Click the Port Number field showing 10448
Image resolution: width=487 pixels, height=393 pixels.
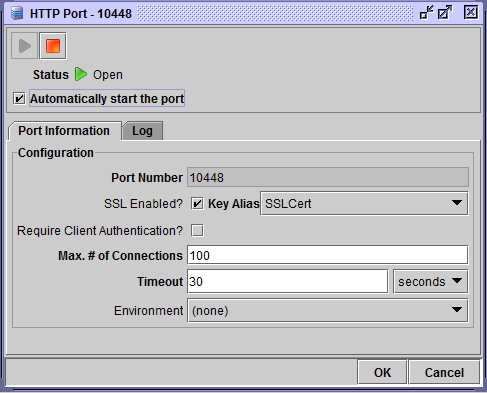coord(328,177)
